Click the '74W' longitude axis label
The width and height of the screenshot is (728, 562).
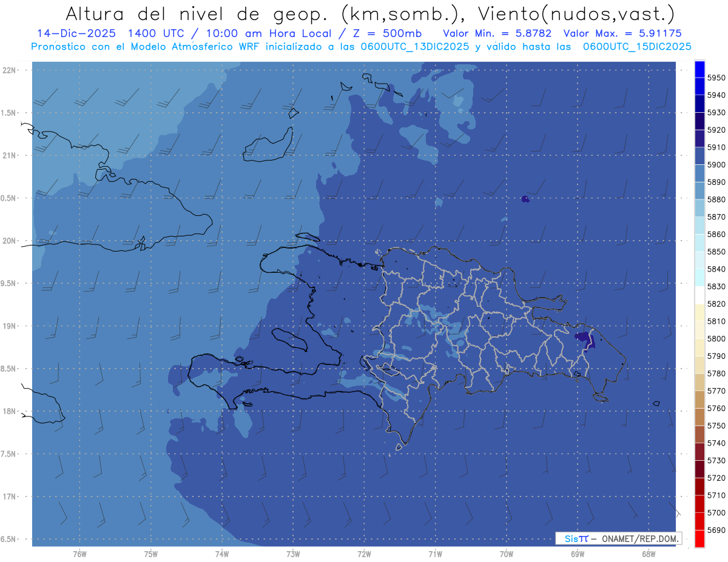pos(222,554)
